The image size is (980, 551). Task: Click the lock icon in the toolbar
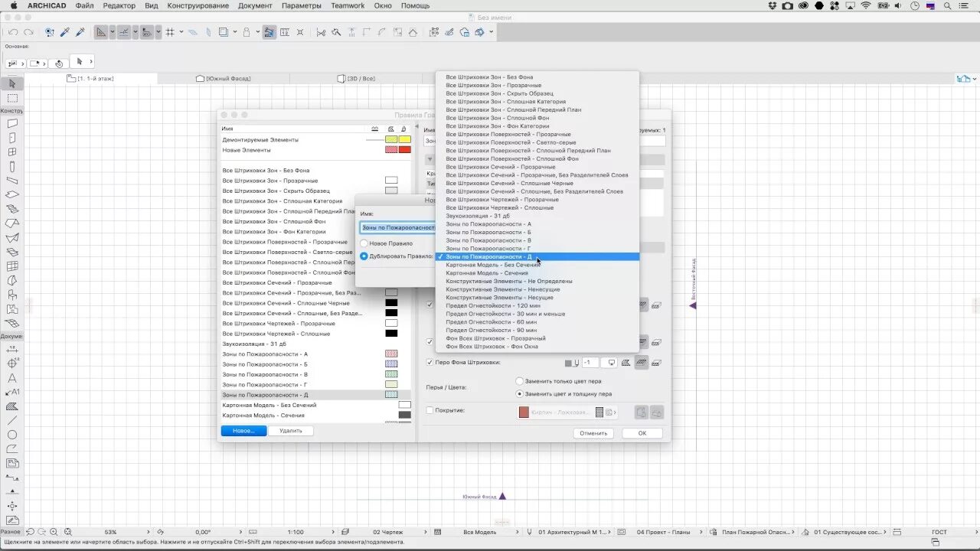(x=247, y=32)
